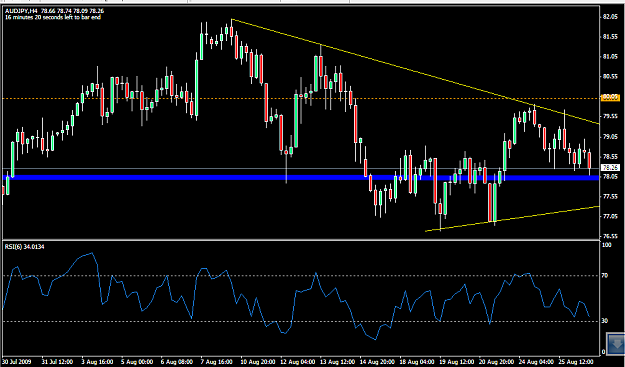Select the descending yellow upper trendline
This screenshot has width=625, height=367.
[x=415, y=72]
